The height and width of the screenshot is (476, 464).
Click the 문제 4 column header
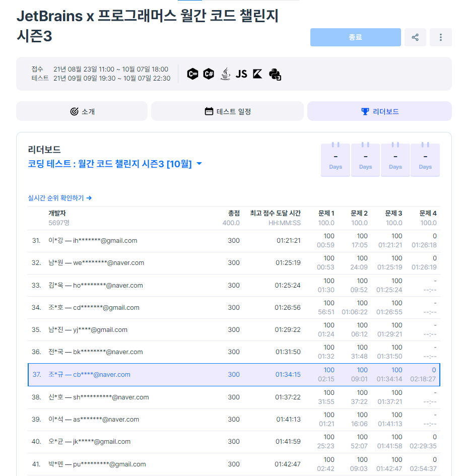click(428, 213)
